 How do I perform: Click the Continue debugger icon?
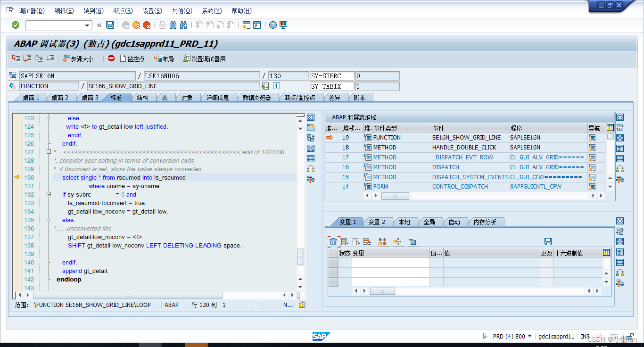click(50, 58)
